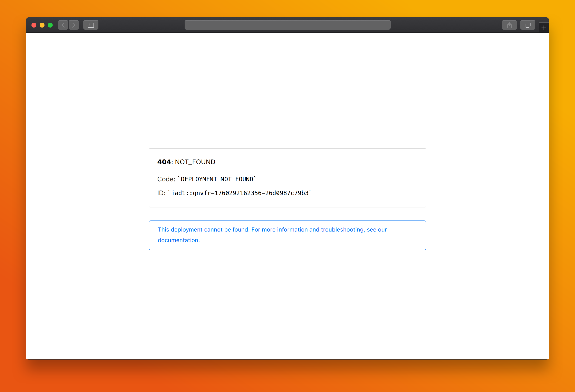Go back using the back arrow
575x392 pixels.
pos(63,25)
